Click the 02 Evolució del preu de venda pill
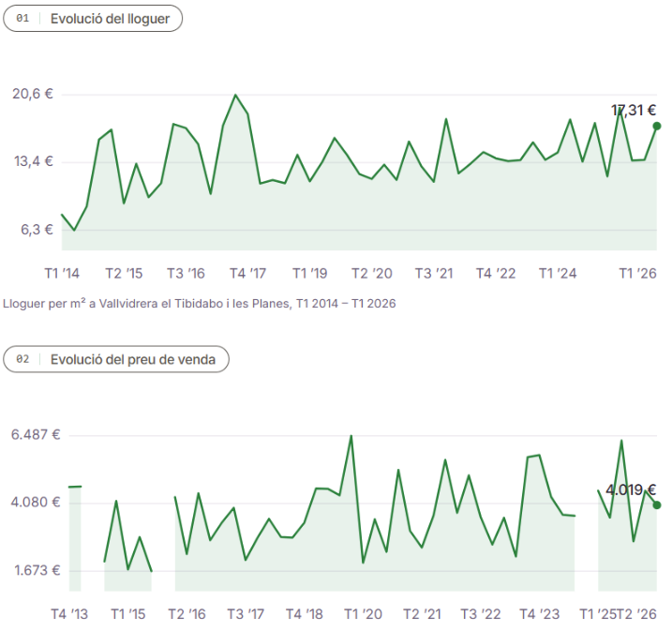 [x=116, y=359]
